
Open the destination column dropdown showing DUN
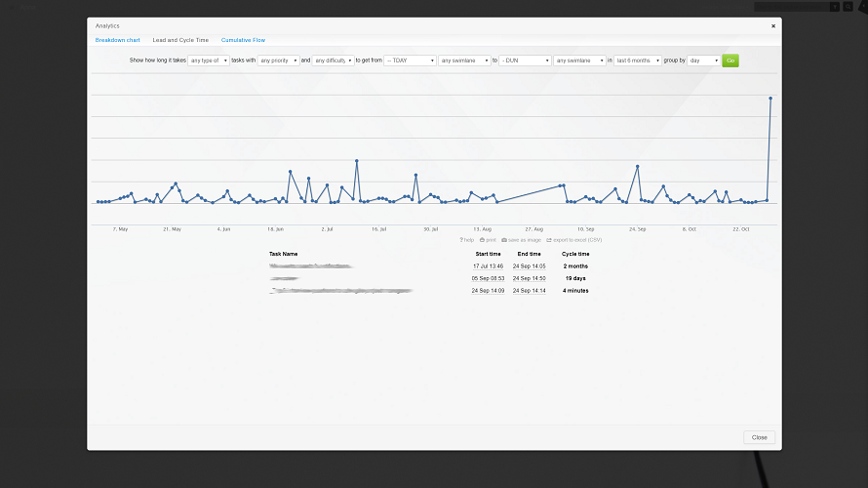[x=525, y=61]
